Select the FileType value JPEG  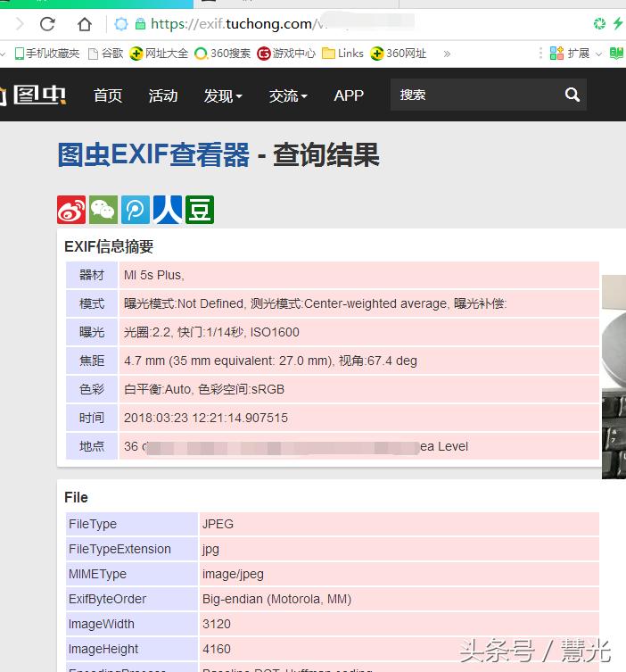pyautogui.click(x=399, y=524)
